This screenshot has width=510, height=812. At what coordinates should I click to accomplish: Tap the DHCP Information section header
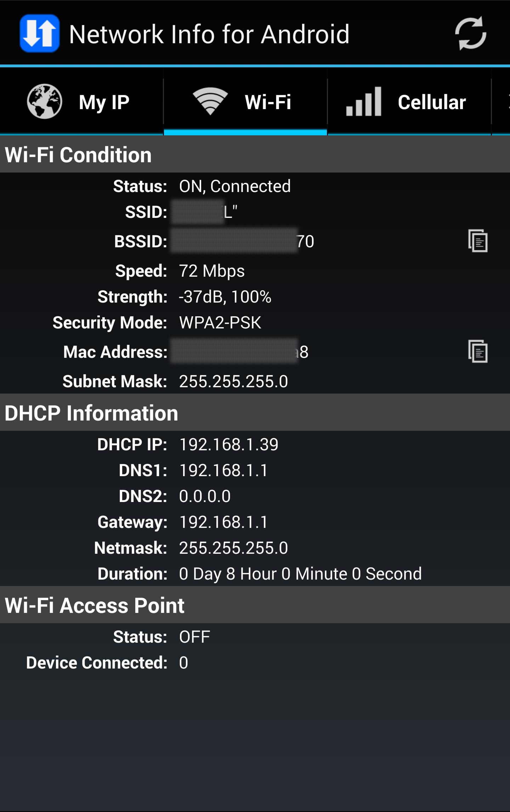point(91,413)
